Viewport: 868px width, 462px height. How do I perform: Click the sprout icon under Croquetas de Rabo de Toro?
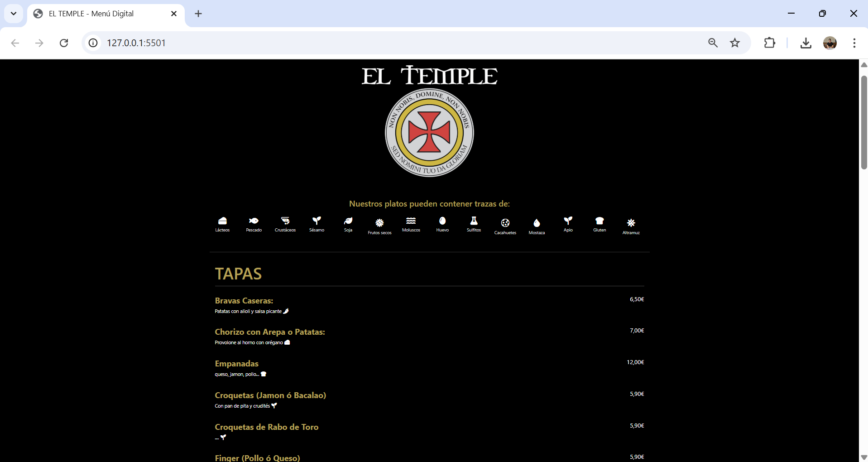click(223, 438)
